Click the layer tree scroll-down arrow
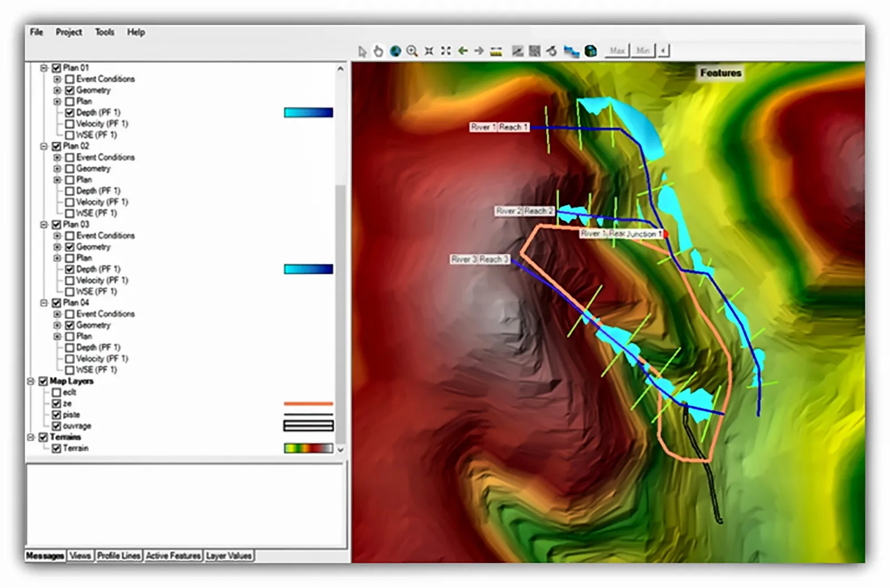Image resolution: width=890 pixels, height=588 pixels. click(340, 449)
